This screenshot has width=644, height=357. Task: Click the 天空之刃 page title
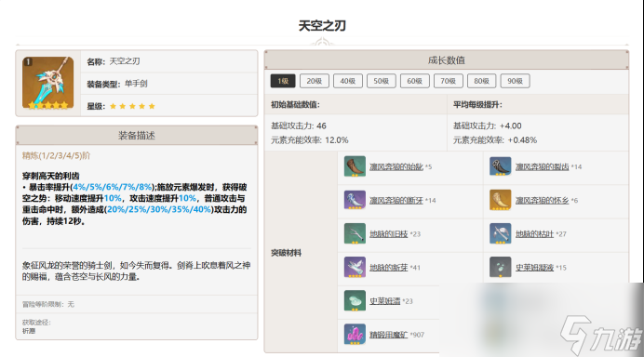pos(322,26)
